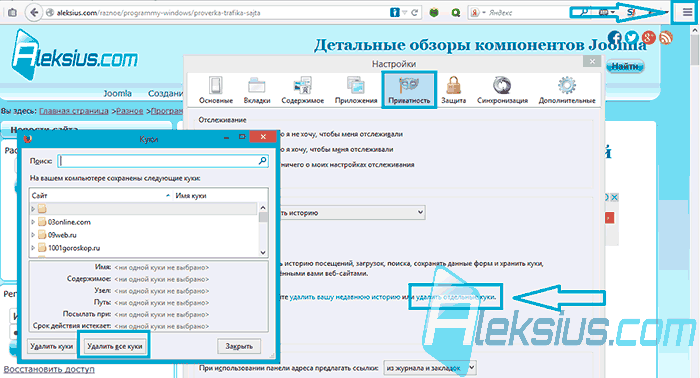700x378 pixels.
Task: Select 1001goroskop.ru in the cookie list
Action: [74, 248]
